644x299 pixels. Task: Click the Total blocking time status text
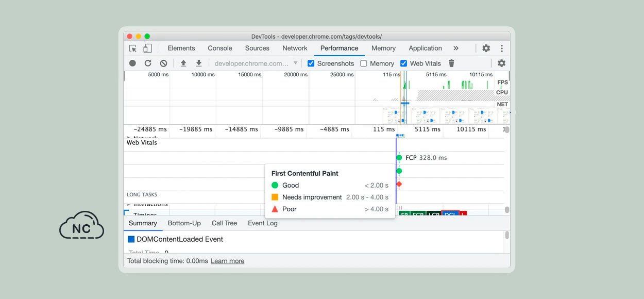point(168,261)
